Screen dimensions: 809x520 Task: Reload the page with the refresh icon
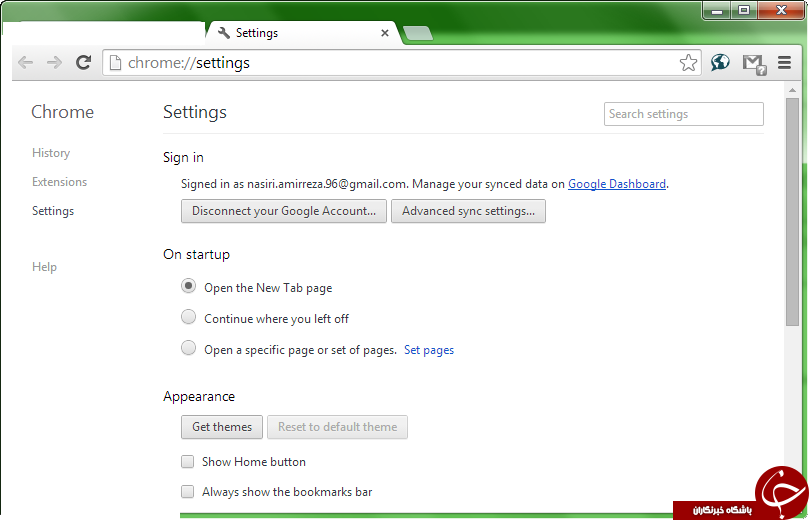click(83, 62)
